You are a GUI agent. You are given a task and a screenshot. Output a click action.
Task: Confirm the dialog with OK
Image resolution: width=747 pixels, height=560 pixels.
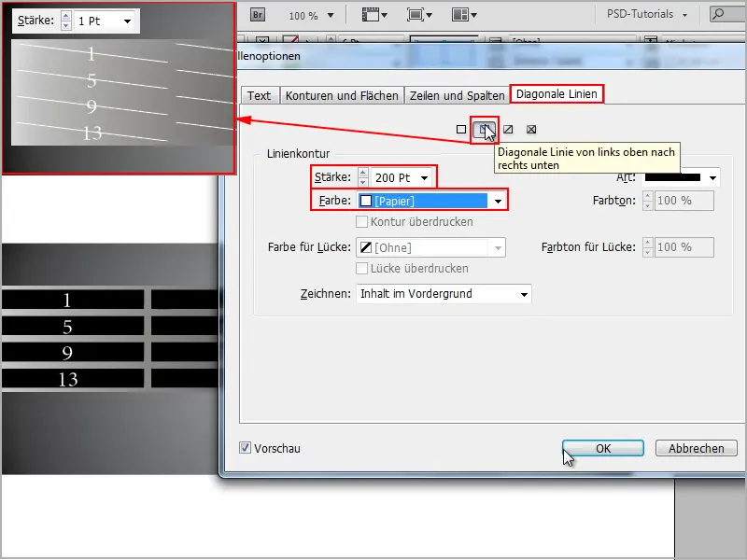pos(603,449)
